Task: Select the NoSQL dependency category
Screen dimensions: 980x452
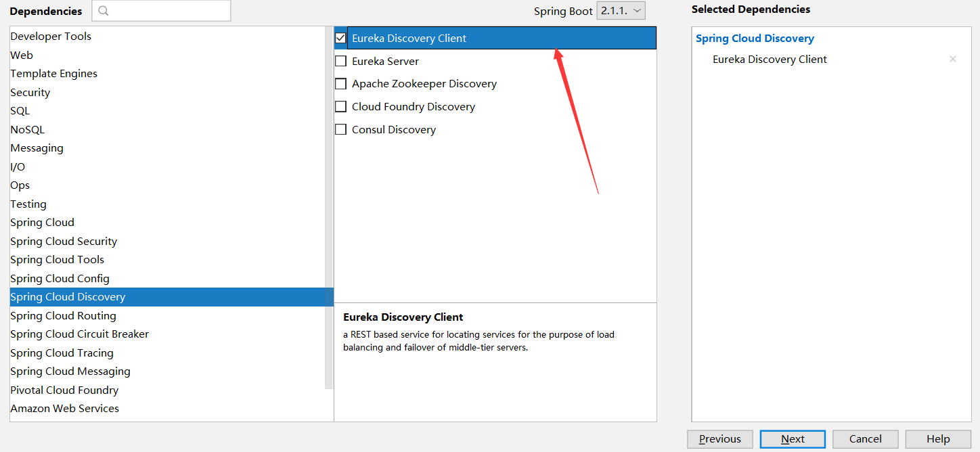Action: 28,130
